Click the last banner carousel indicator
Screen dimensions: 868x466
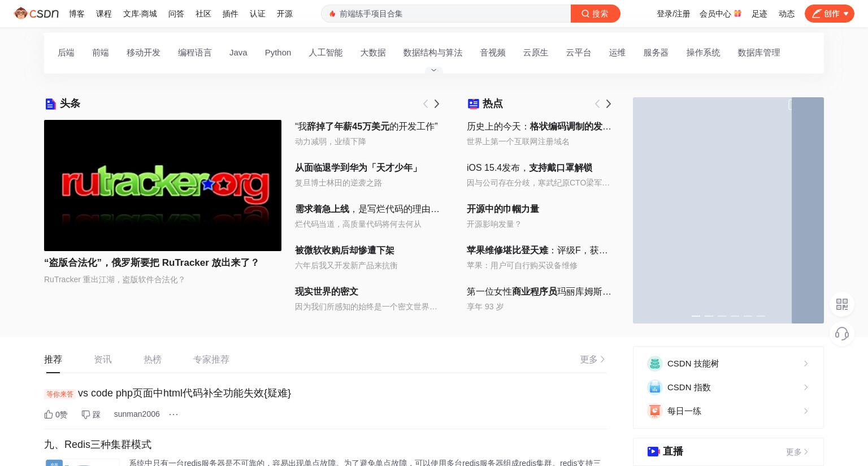[761, 316]
